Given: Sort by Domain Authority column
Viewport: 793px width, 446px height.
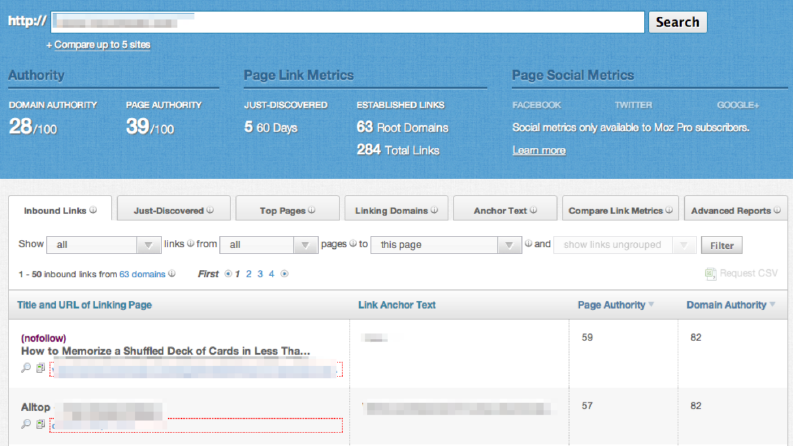Looking at the screenshot, I should [x=730, y=305].
